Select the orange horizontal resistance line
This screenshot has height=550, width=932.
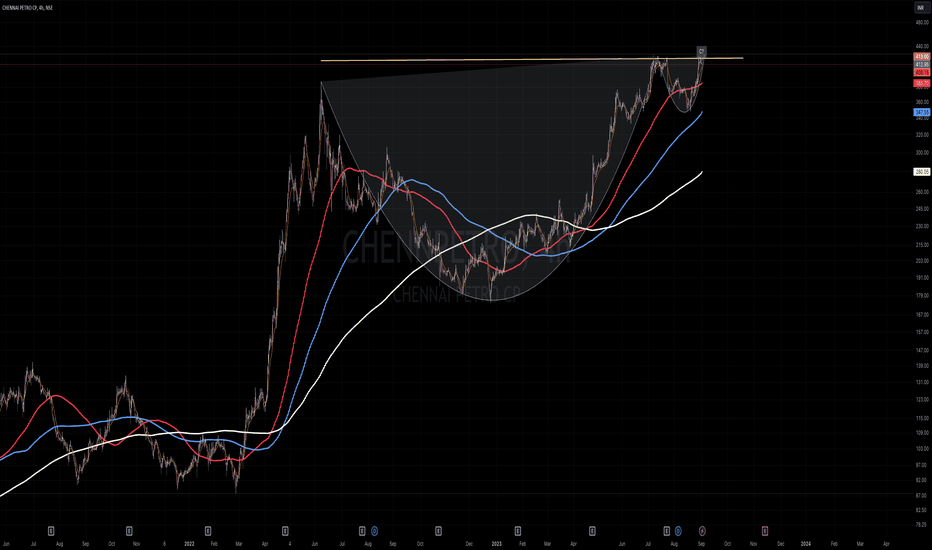(532, 59)
